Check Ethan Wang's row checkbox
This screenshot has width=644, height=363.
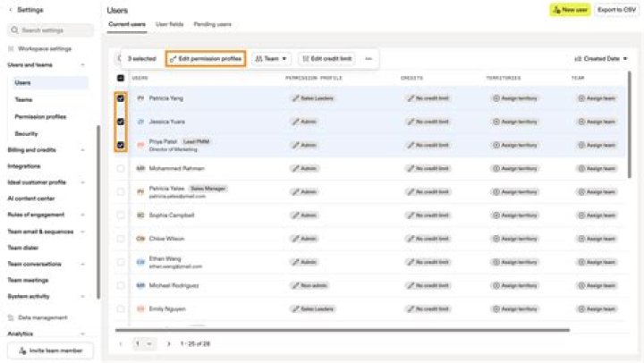tap(121, 262)
